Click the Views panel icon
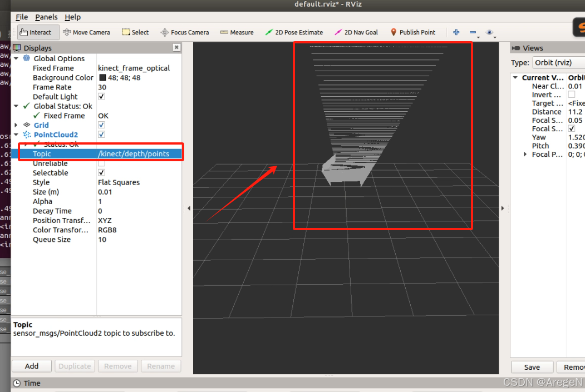585x392 pixels. point(516,48)
